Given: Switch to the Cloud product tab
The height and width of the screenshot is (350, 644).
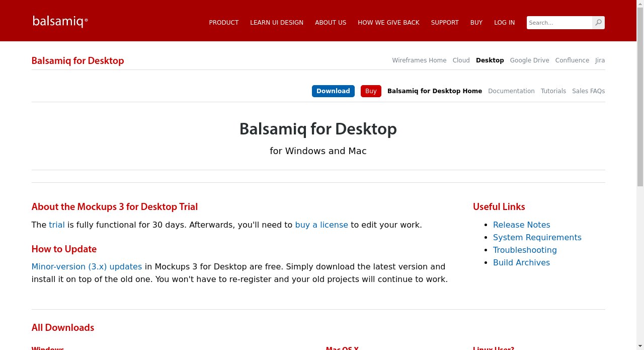Looking at the screenshot, I should tap(461, 60).
